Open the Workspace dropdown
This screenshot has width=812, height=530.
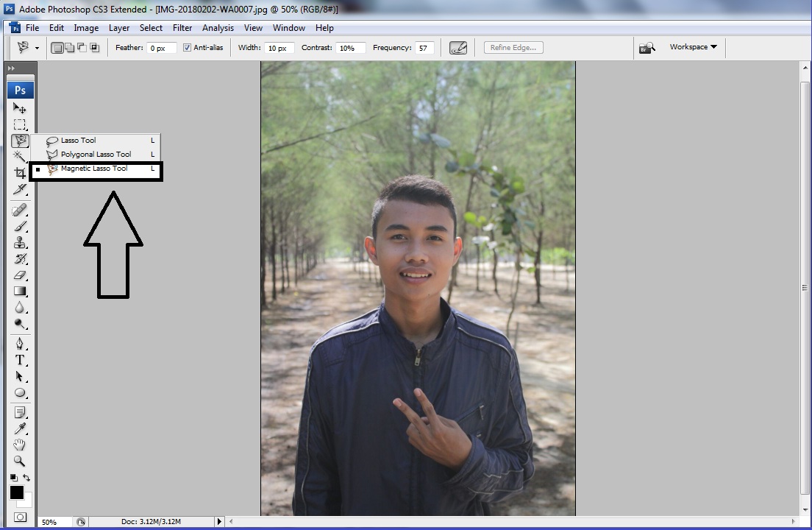click(x=693, y=46)
